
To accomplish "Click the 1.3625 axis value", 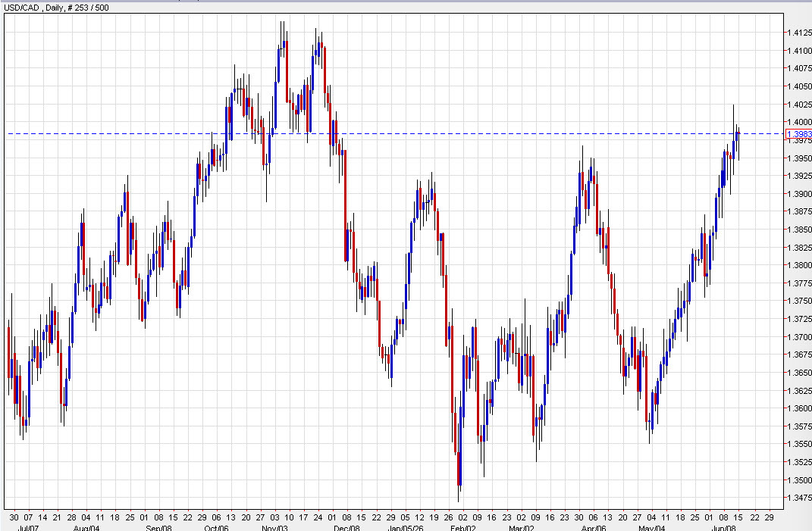I will point(799,391).
